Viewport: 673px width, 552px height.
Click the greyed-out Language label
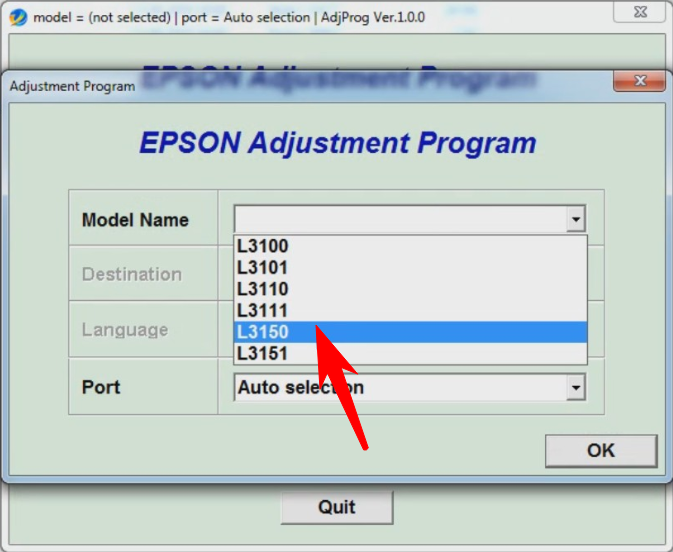125,330
